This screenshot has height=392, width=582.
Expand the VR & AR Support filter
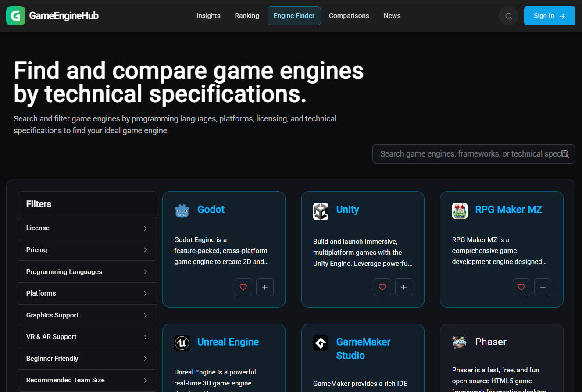tap(87, 337)
